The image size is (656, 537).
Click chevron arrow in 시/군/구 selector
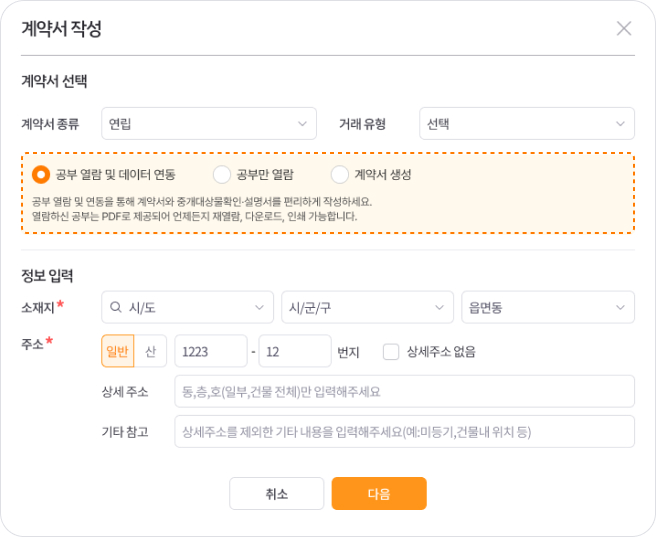[x=439, y=307]
